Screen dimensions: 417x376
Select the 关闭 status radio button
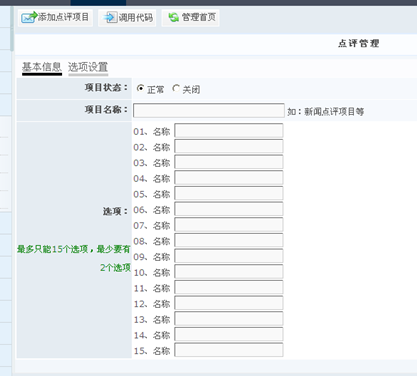click(176, 88)
